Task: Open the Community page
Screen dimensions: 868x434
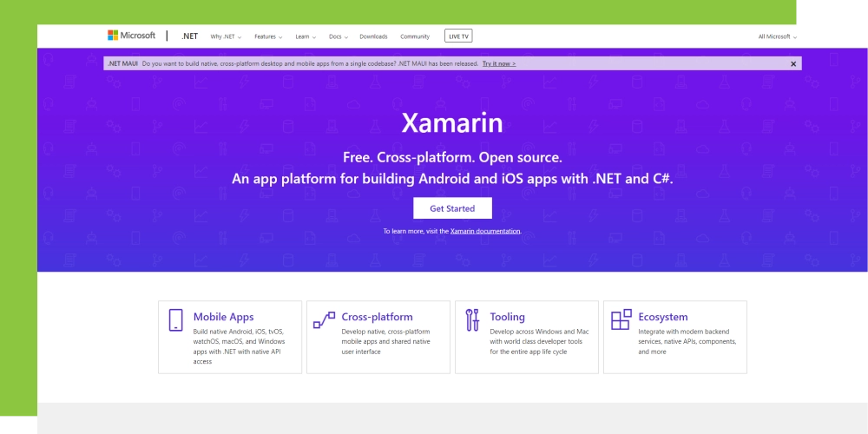Action: tap(415, 36)
